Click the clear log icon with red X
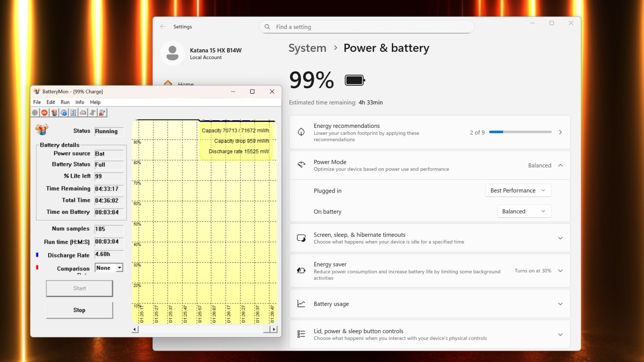644x362 pixels. click(x=102, y=113)
